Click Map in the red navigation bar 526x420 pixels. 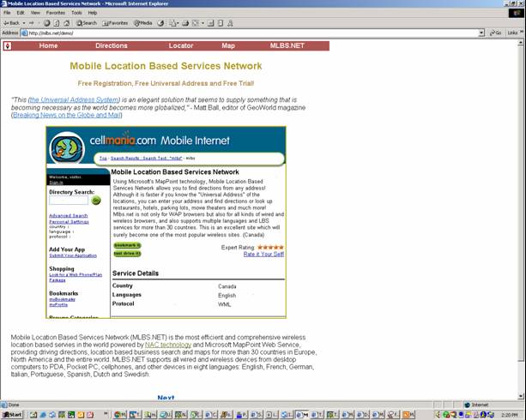point(228,45)
